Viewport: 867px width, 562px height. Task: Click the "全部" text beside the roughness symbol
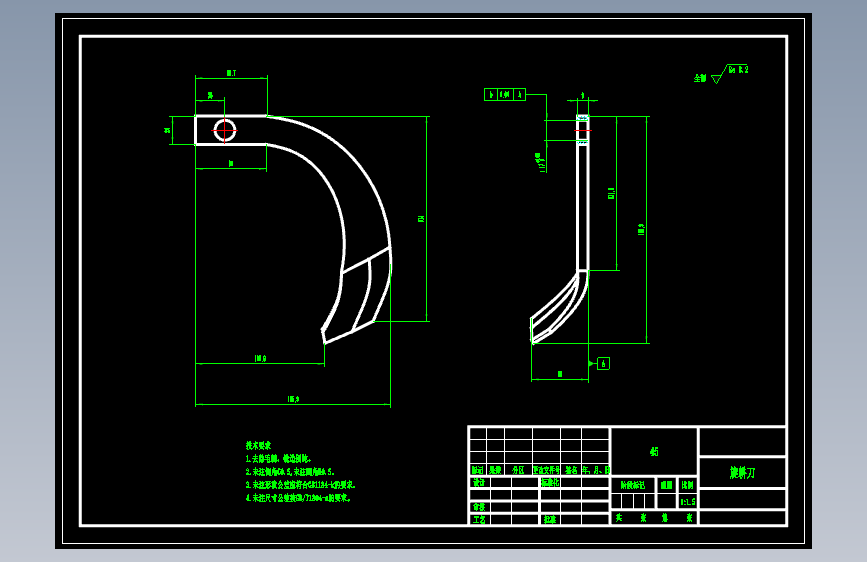coord(700,78)
